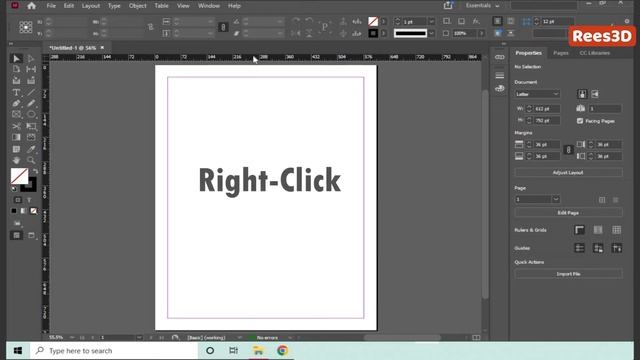The width and height of the screenshot is (640, 360).
Task: Open the CC Libraries cloud dock icon
Action: pyautogui.click(x=500, y=88)
